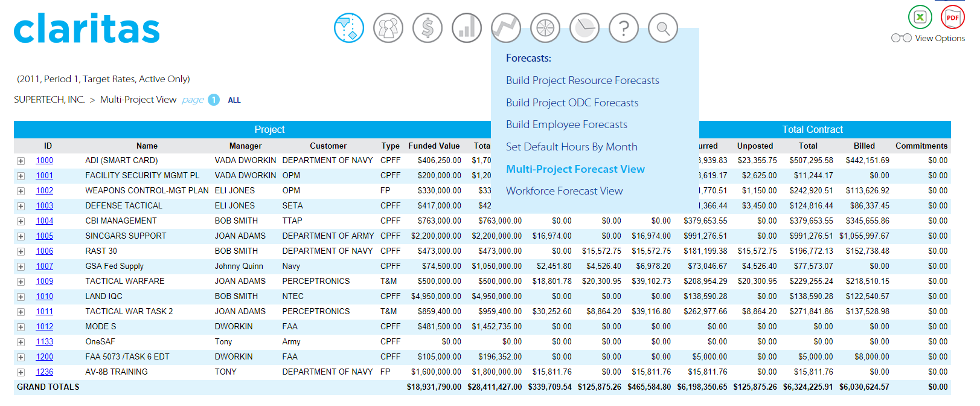The height and width of the screenshot is (406, 980).
Task: Expand row for project 1007
Action: (21, 266)
